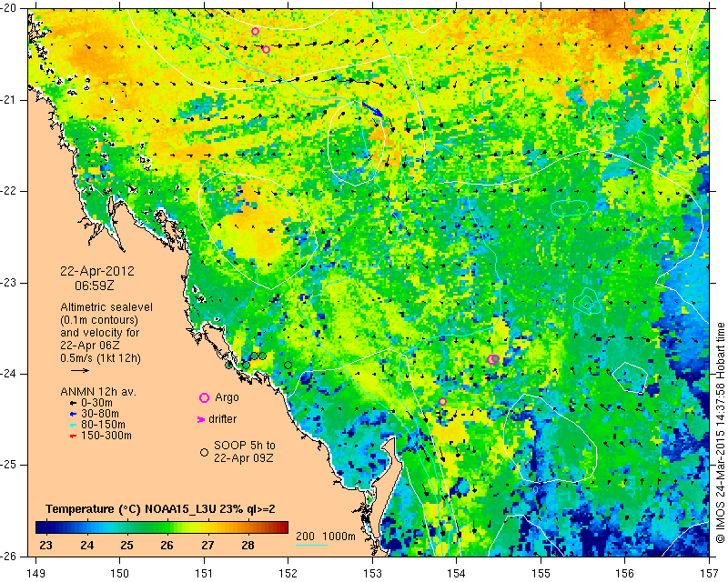Click the 'ANMN 12h av.' heading
The width and height of the screenshot is (728, 582).
(x=98, y=392)
